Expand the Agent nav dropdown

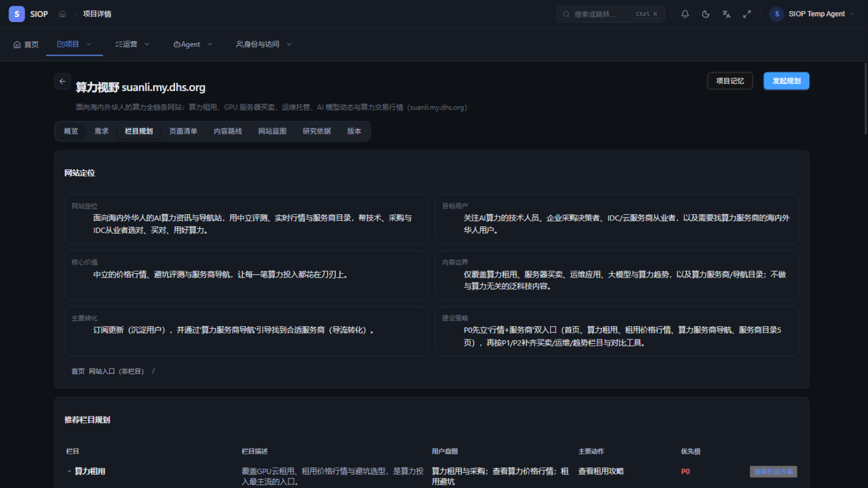point(193,44)
